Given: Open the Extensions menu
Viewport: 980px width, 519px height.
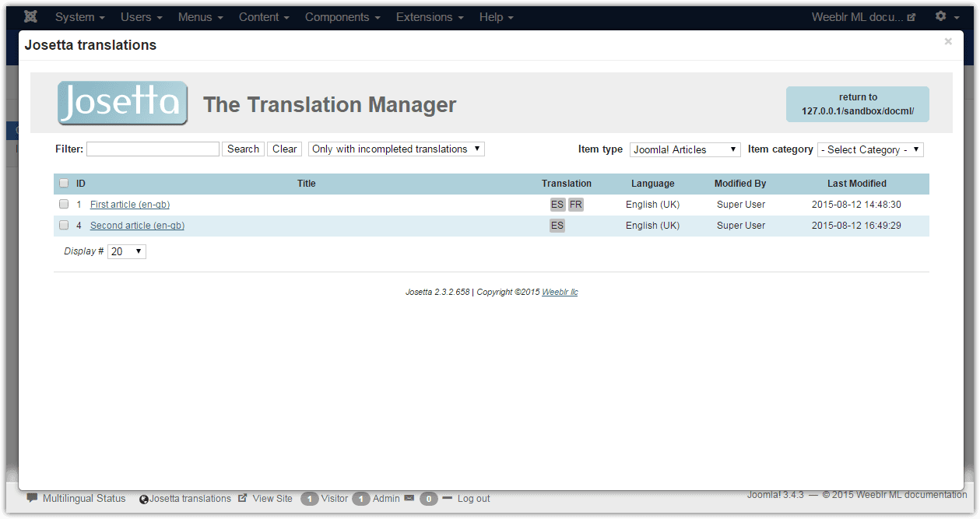Looking at the screenshot, I should click(x=430, y=16).
